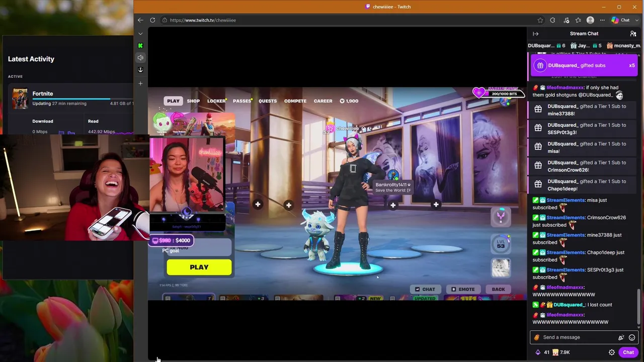644x362 pixels.
Task: Click the Download speed 0 Mbps label
Action: click(40, 132)
